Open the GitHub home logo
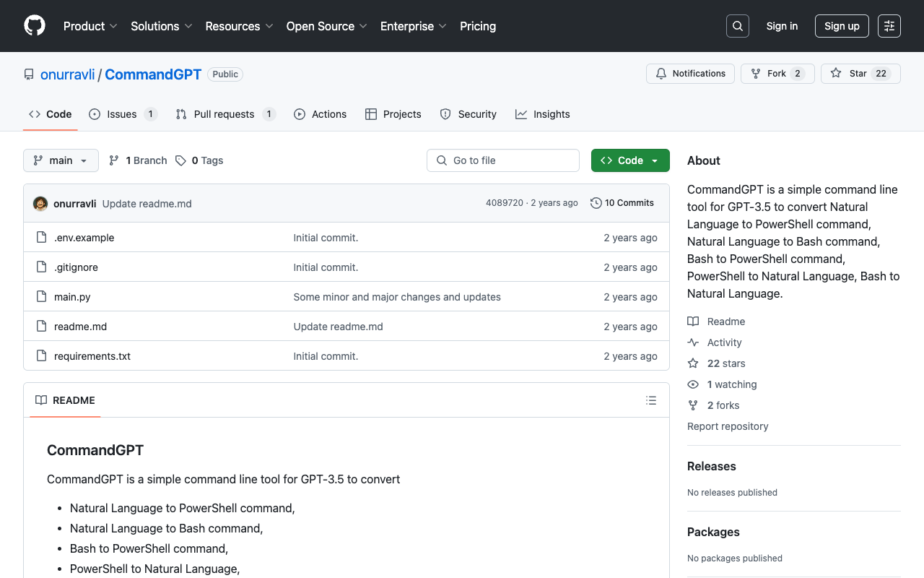Screen dimensions: 924x578 pos(35,26)
